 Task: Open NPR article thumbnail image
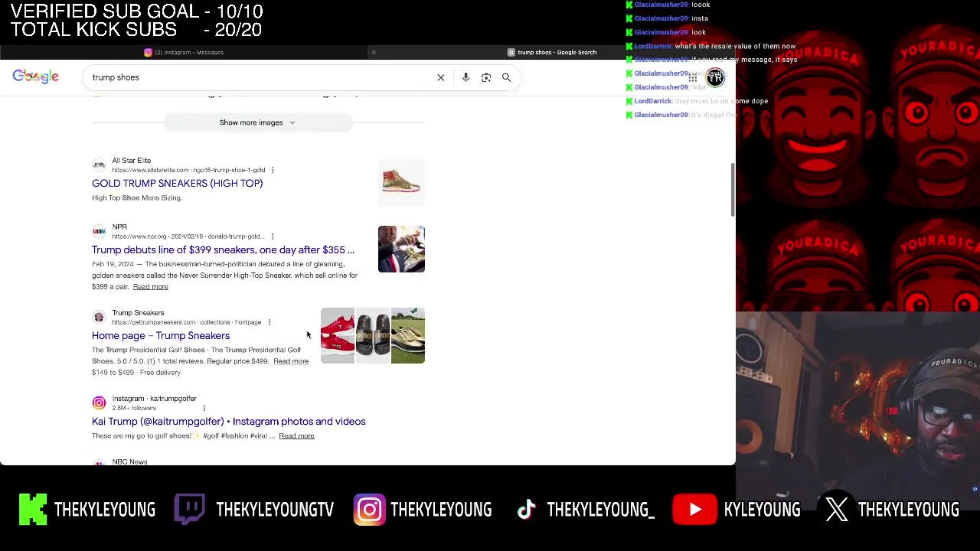click(401, 249)
